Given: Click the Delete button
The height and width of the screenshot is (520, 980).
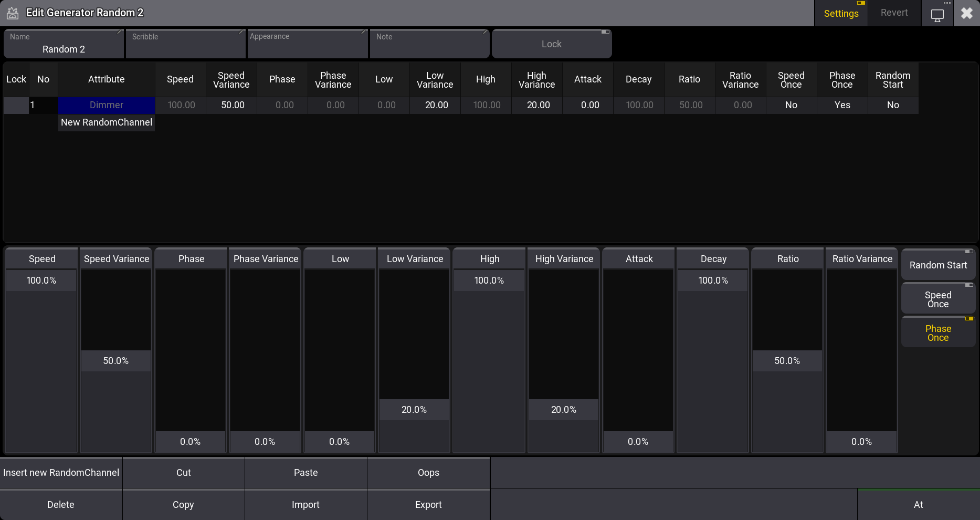Looking at the screenshot, I should (x=61, y=505).
